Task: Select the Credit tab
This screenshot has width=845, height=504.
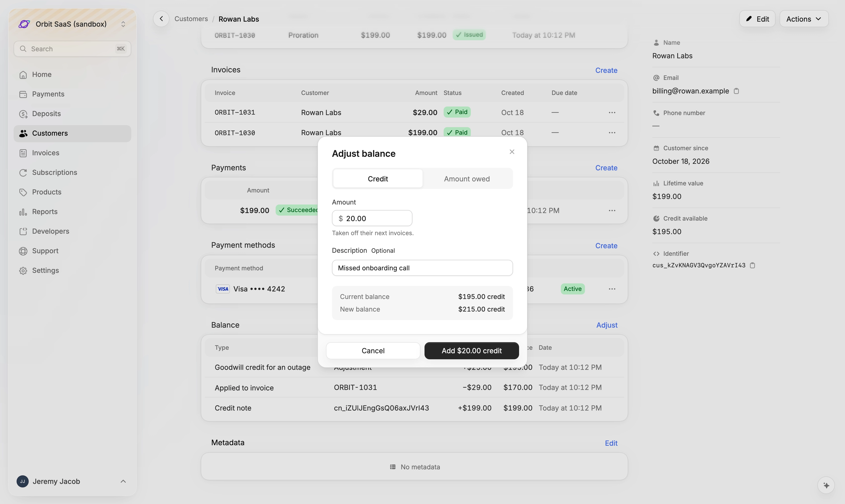Action: point(378,179)
